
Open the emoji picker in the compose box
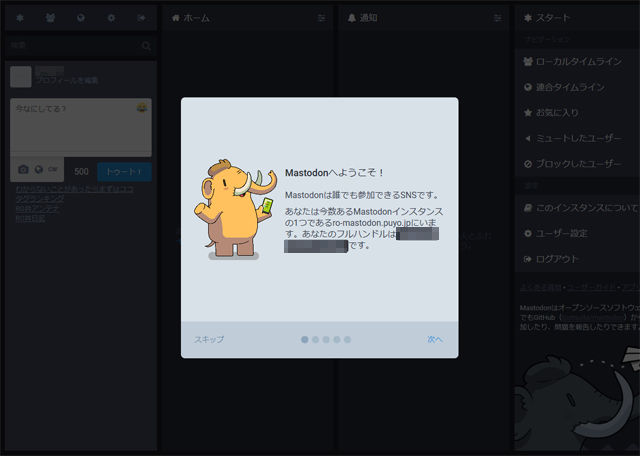coord(142,108)
